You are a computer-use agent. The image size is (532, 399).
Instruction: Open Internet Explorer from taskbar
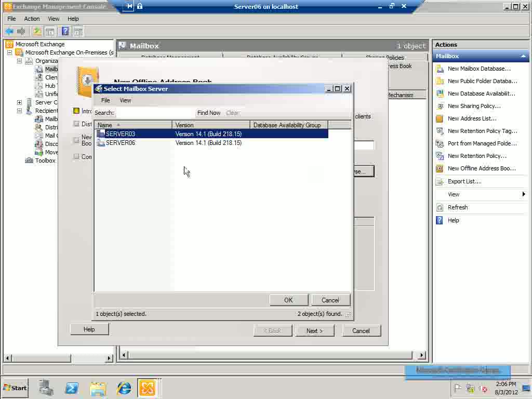coord(124,388)
